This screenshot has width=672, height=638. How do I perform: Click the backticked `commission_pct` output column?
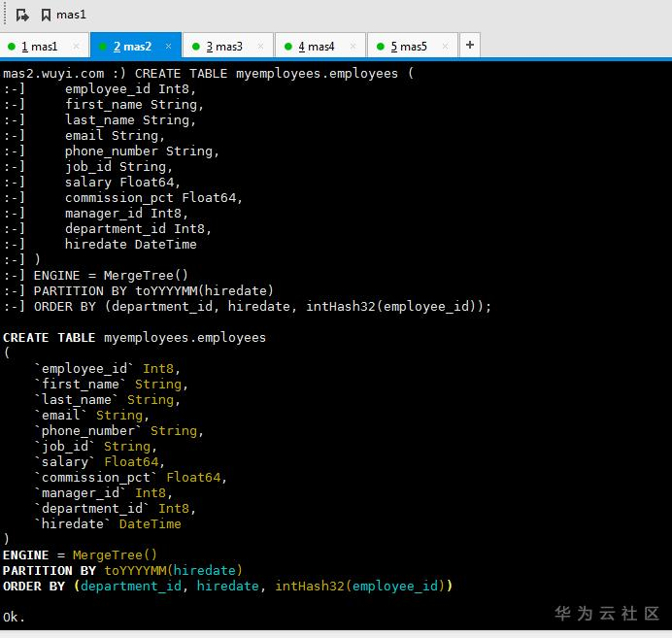(95, 478)
